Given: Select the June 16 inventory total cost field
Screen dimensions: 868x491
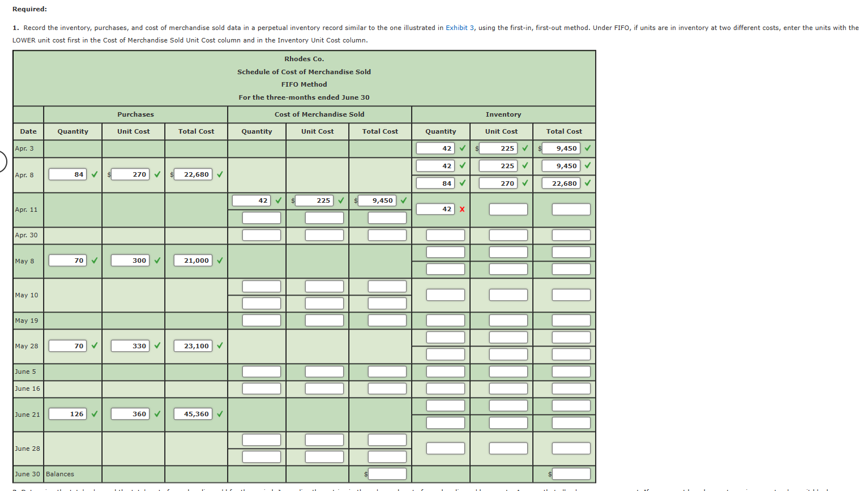Looking at the screenshot, I should (x=571, y=388).
